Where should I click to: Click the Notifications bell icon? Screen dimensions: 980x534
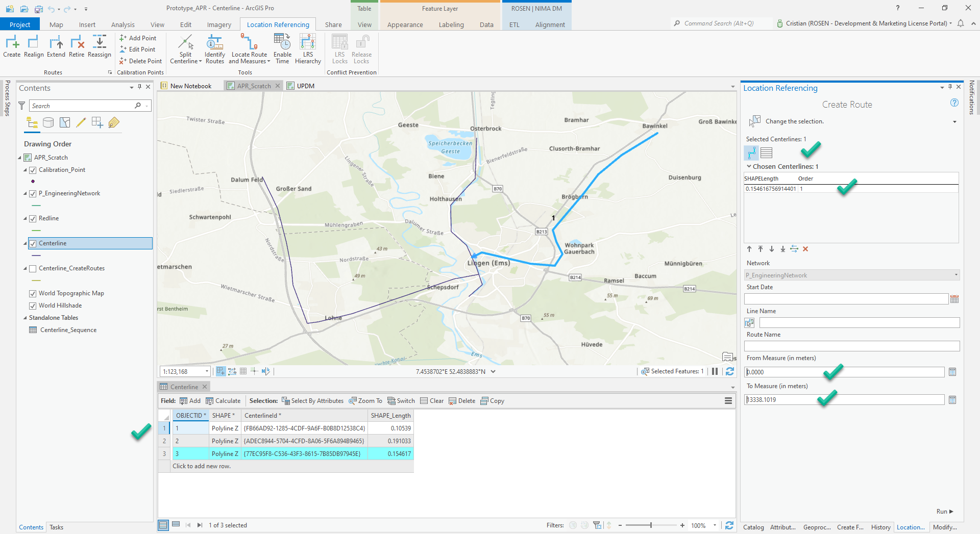(961, 23)
